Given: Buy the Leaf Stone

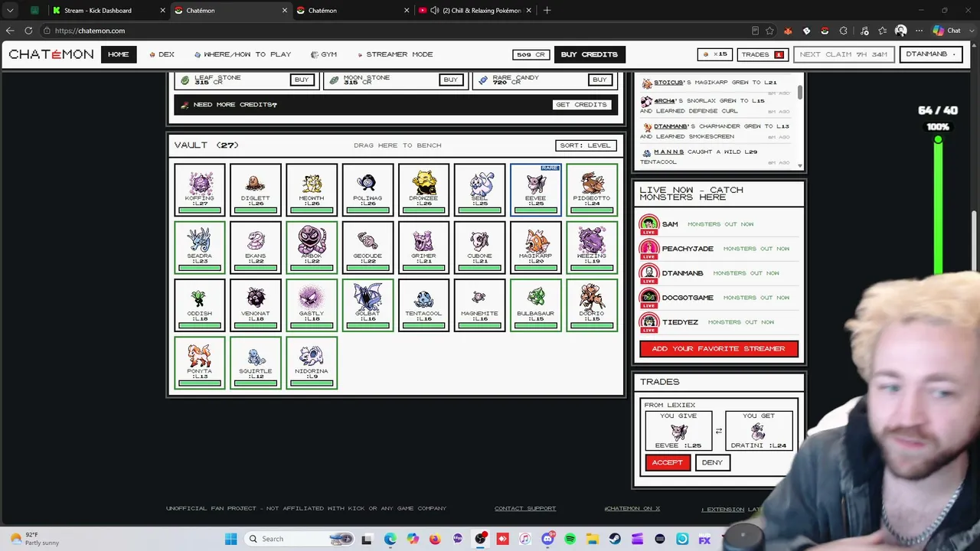Looking at the screenshot, I should [x=302, y=80].
